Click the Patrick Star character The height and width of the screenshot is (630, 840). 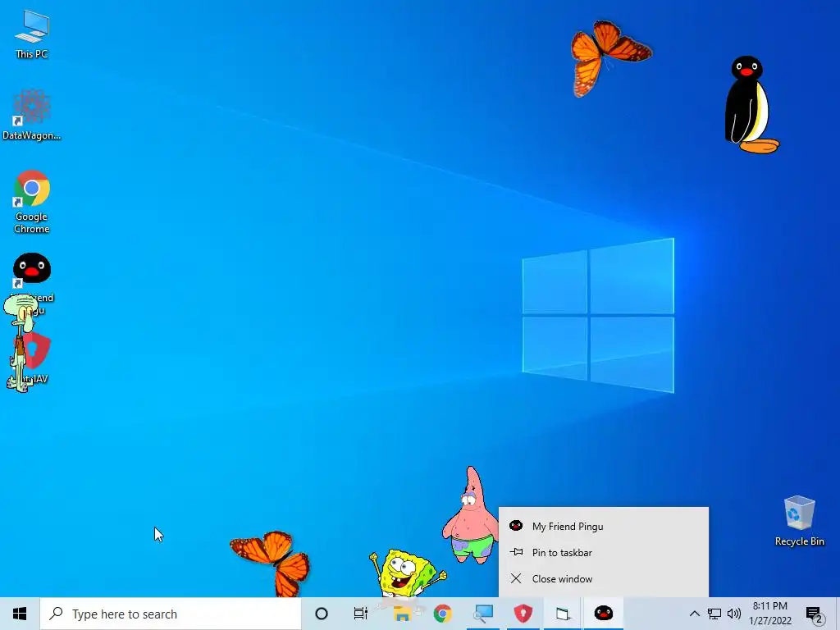(x=471, y=515)
